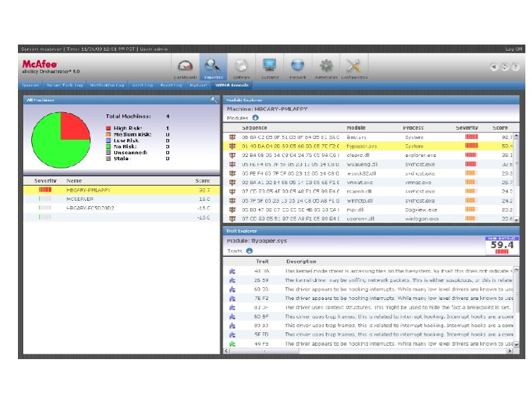Expand the Modules dropdown arrow
The width and height of the screenshot is (532, 399).
[255, 118]
